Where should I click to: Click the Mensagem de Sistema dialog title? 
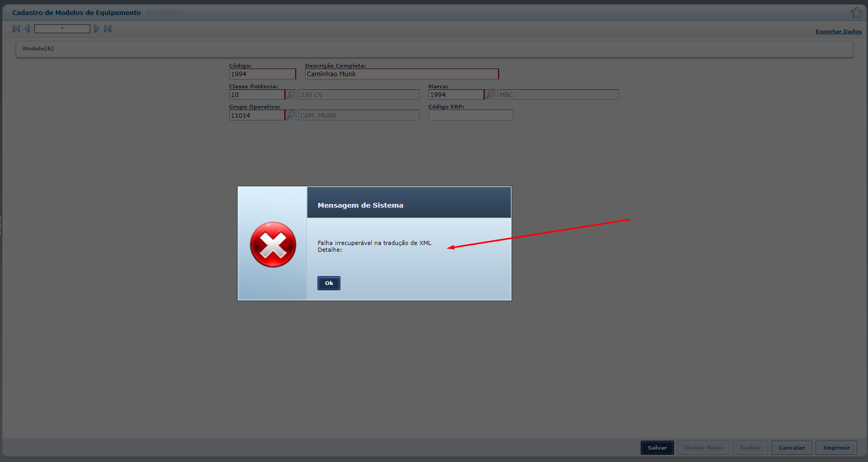coord(361,205)
